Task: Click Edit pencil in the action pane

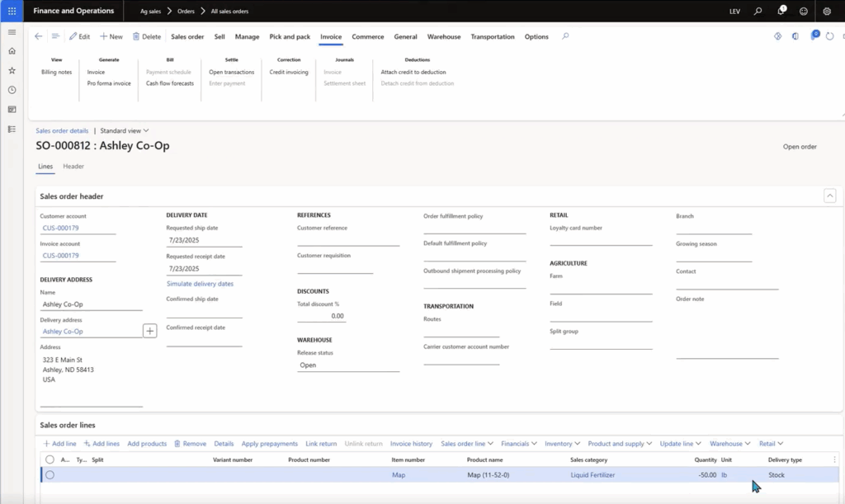Action: (80, 36)
